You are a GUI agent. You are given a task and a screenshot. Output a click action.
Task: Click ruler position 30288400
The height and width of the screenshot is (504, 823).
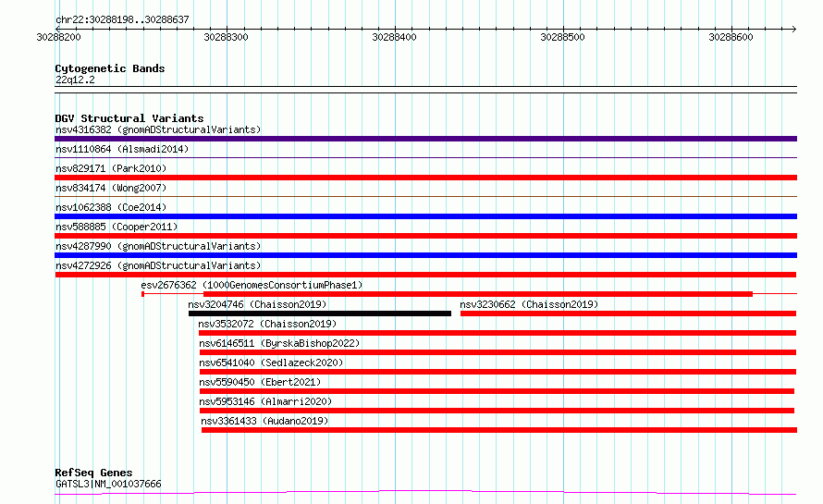[x=394, y=37]
